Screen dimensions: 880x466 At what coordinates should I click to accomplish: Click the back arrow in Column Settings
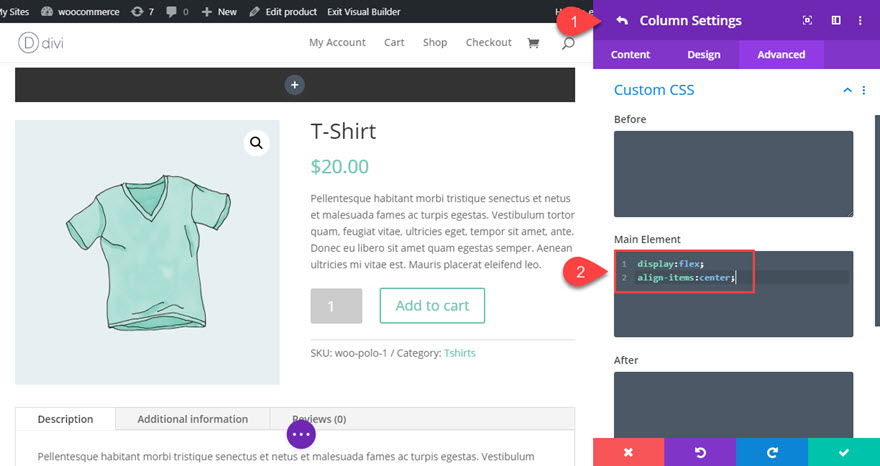[x=622, y=20]
